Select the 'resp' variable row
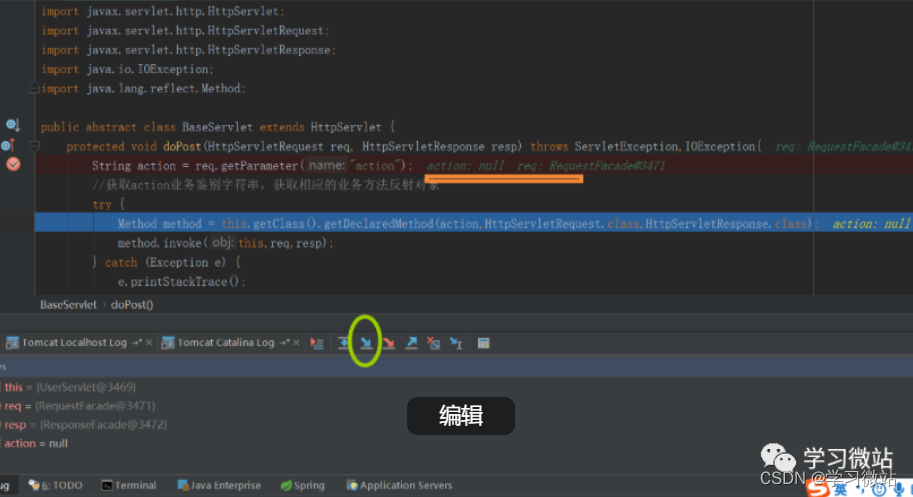The image size is (913, 497). click(x=86, y=425)
